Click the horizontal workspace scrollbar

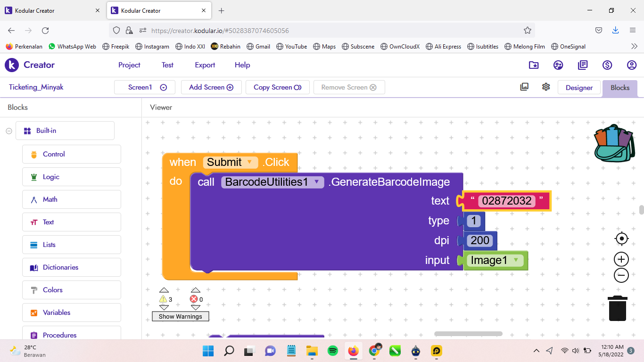tap(468, 334)
